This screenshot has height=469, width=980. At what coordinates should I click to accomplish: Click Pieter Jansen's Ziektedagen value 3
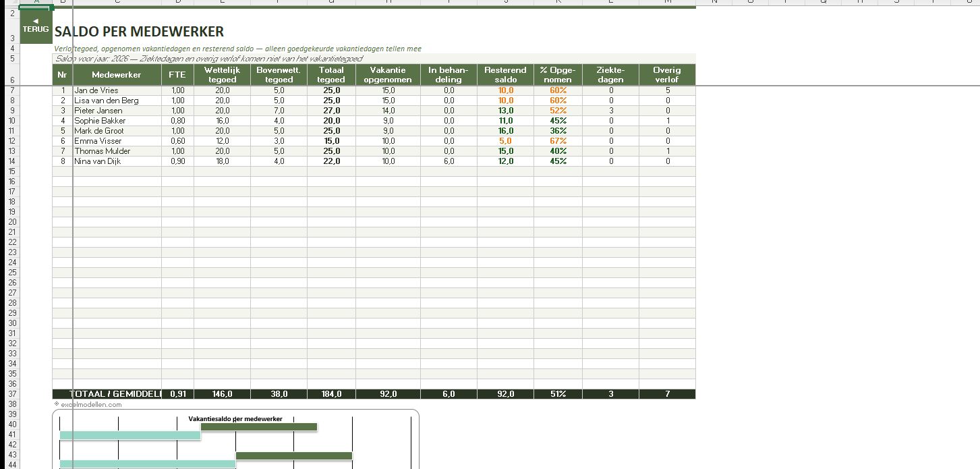click(x=610, y=111)
